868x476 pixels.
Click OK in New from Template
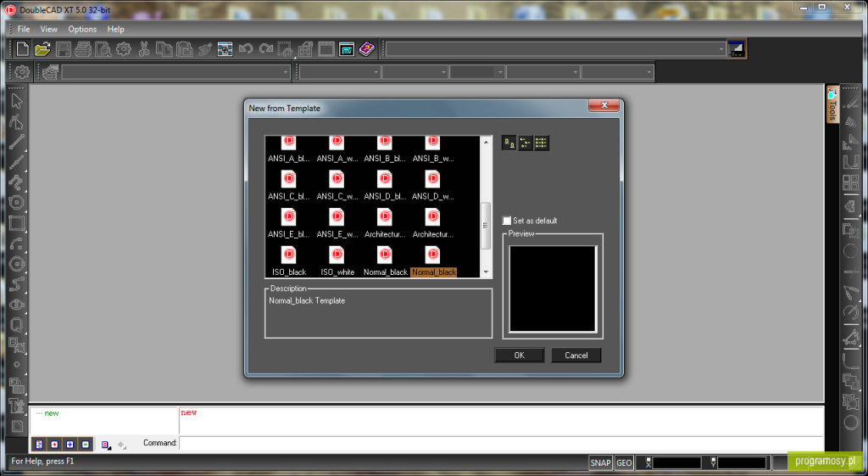(x=520, y=356)
